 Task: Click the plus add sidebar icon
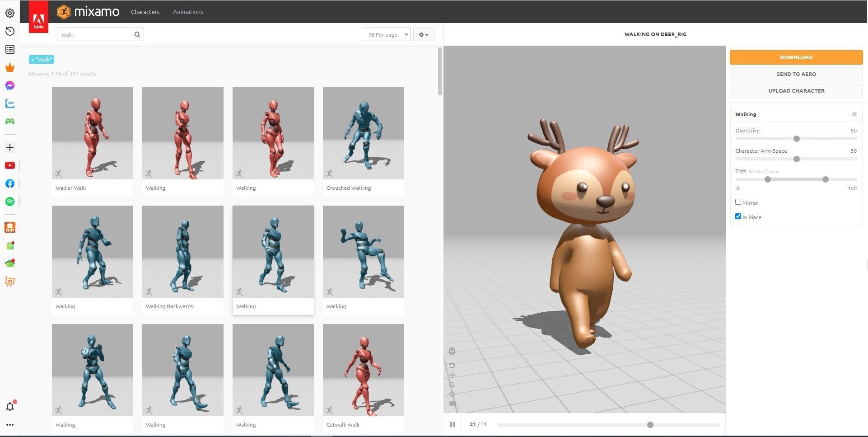10,147
